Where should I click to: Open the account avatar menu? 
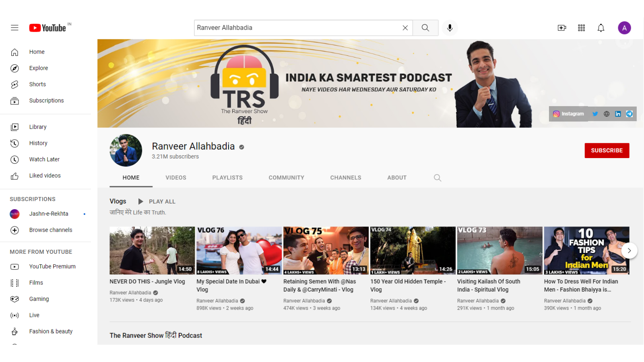pos(624,28)
